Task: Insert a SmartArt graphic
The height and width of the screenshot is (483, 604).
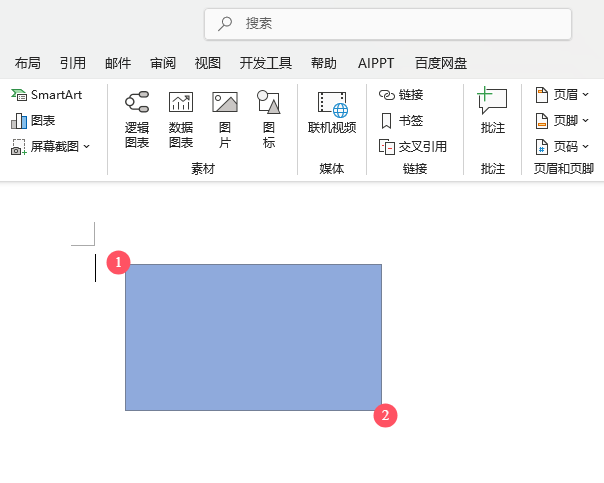Action: click(x=47, y=95)
